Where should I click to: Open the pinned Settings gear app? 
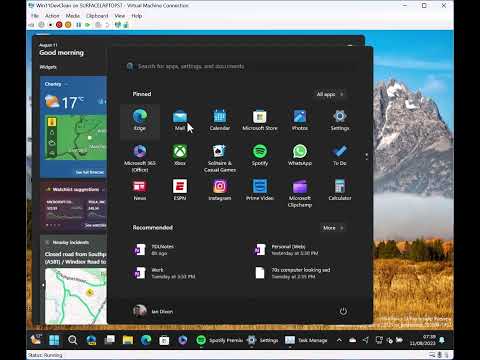[x=340, y=121]
